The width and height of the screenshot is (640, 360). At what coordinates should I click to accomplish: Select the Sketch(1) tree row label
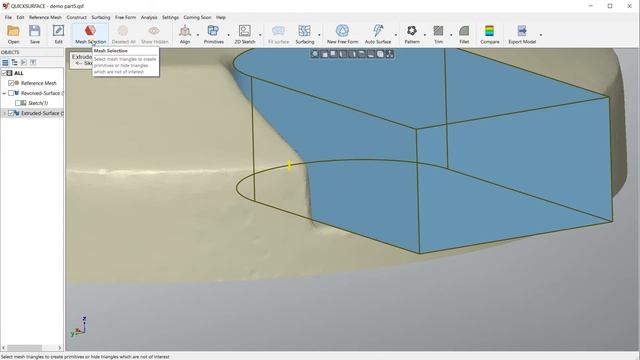38,103
